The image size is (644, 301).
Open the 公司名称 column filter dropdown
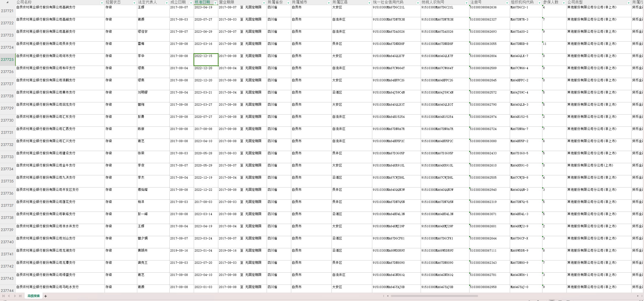[x=102, y=3]
